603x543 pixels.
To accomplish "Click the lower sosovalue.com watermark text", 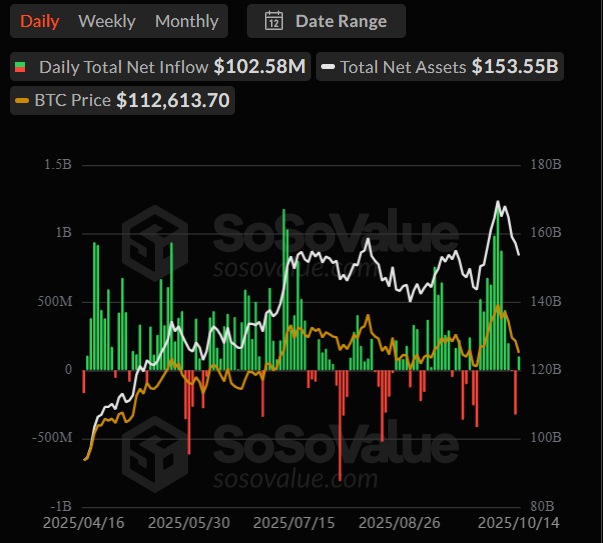I will (296, 480).
